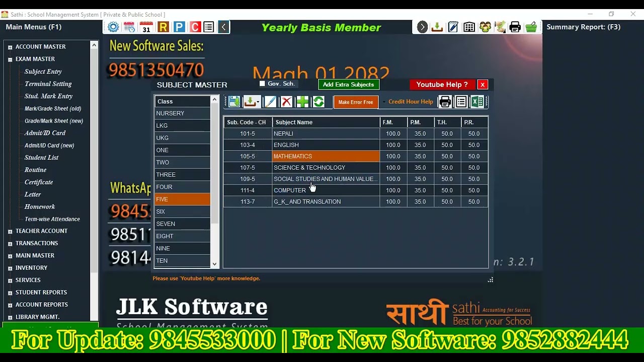The height and width of the screenshot is (362, 644).
Task: Open Subject Entry menu item
Action: [x=43, y=71]
